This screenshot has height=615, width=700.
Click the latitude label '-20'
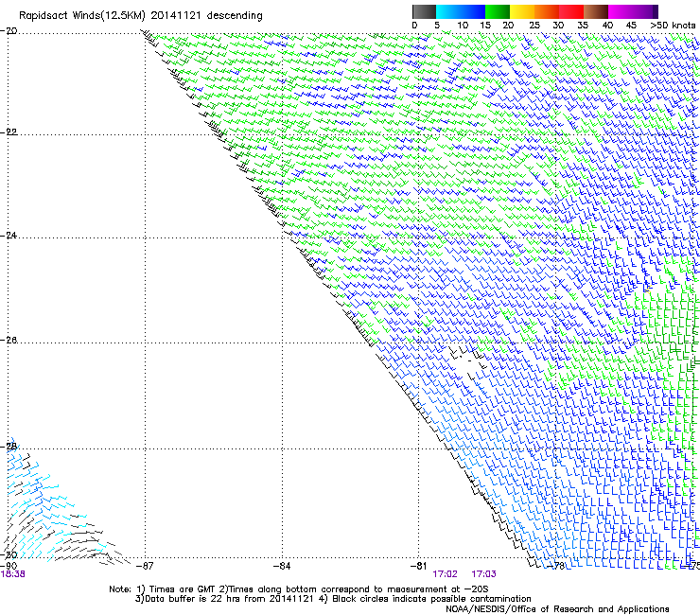[x=9, y=31]
